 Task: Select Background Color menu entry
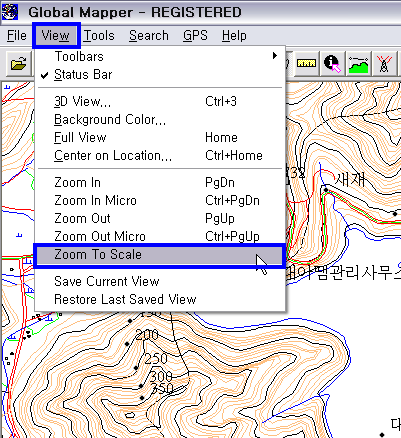[160, 119]
